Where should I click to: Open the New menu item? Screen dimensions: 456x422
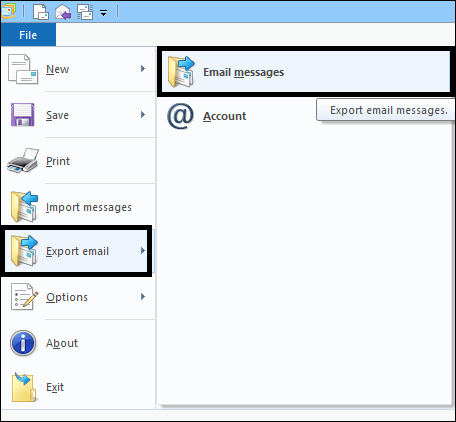coord(78,69)
